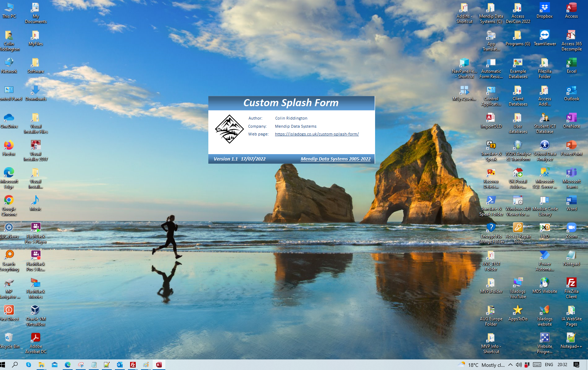Select the Microsoft Edge desktop shortcut

(x=9, y=178)
